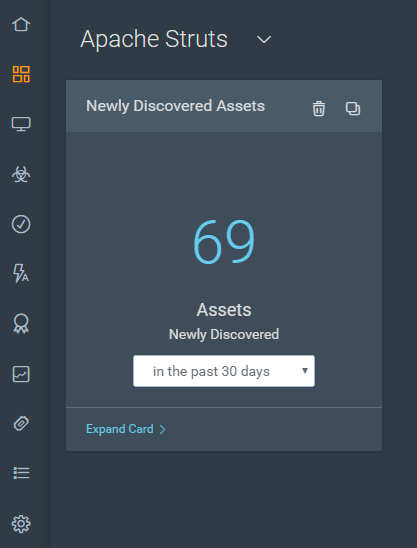417x548 pixels.
Task: Open Administration via the gear icon
Action: 21,524
